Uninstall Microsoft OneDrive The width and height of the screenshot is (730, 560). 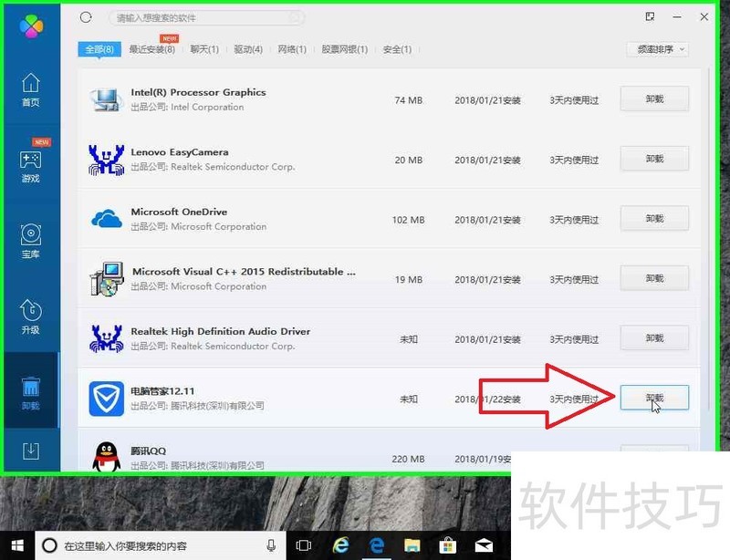[x=654, y=218]
